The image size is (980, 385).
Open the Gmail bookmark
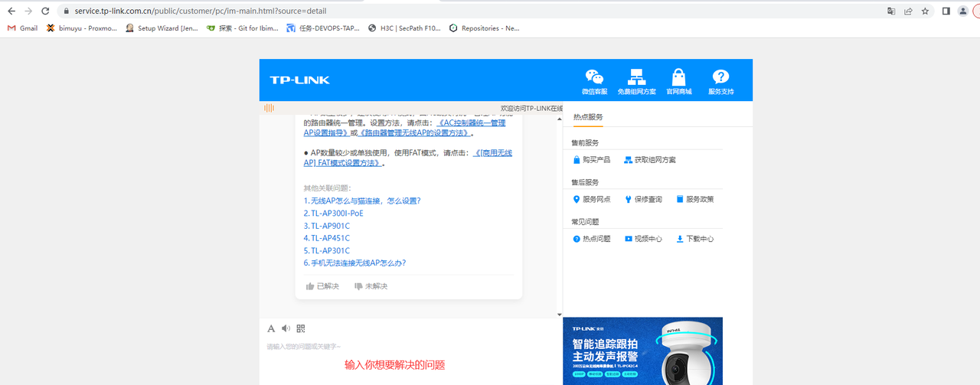(x=22, y=28)
